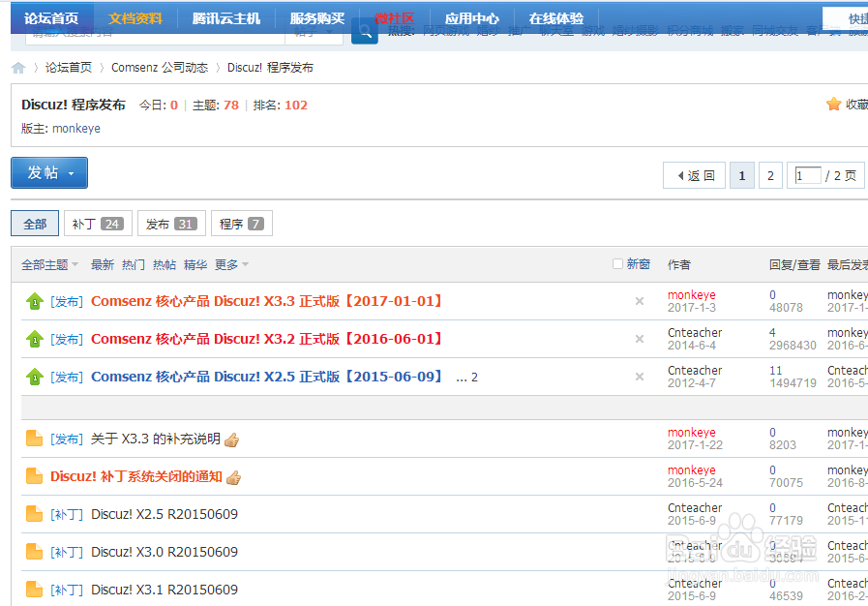Screen dimensions: 868x606
Task: Open breadcrumb link Discuz! 程序发布
Action: (270, 68)
